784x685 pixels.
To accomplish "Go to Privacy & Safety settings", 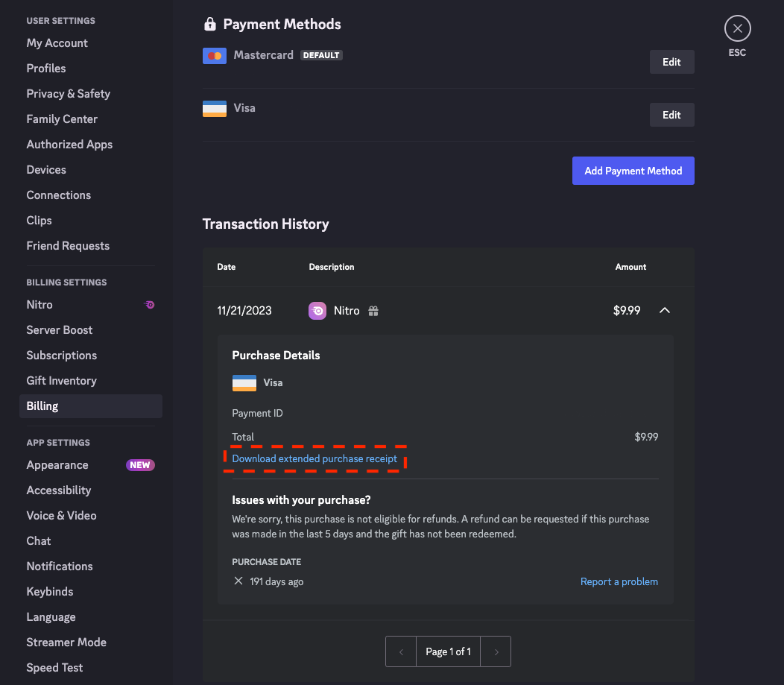I will [68, 94].
